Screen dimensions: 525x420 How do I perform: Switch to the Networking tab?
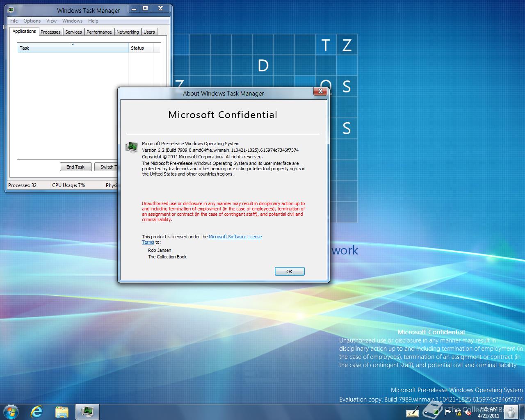click(128, 32)
